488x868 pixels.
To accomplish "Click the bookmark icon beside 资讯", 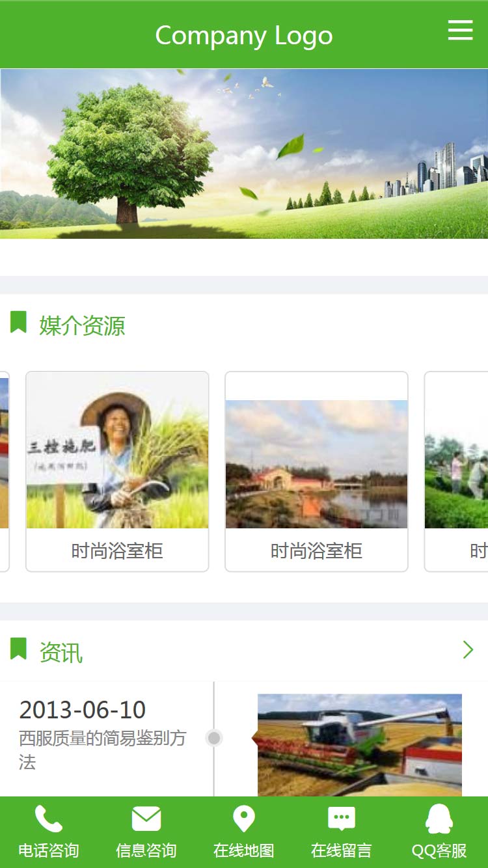I will pos(18,649).
